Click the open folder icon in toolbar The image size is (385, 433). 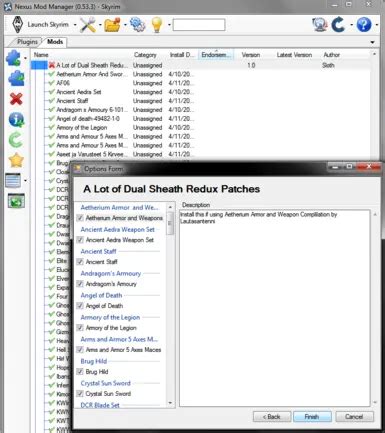(112, 25)
